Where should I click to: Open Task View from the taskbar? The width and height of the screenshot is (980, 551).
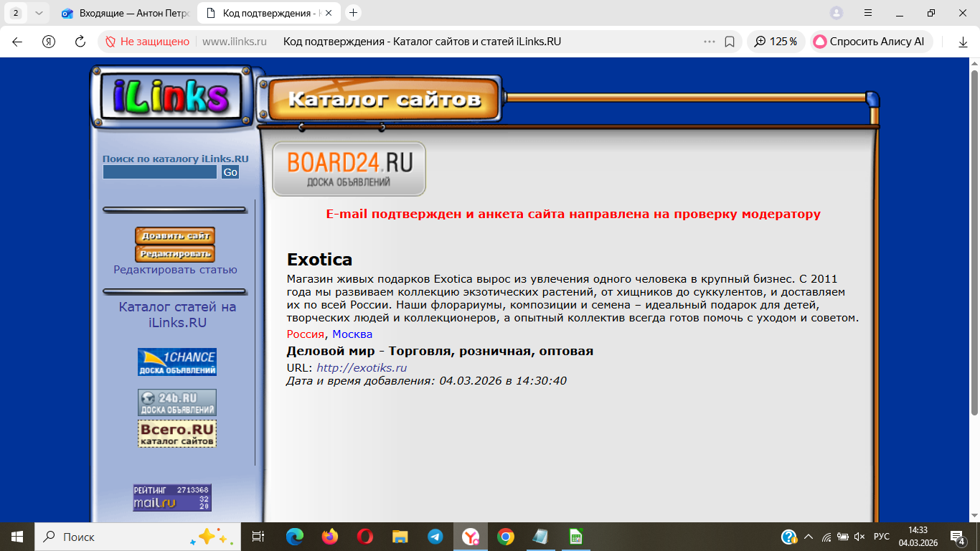click(258, 537)
